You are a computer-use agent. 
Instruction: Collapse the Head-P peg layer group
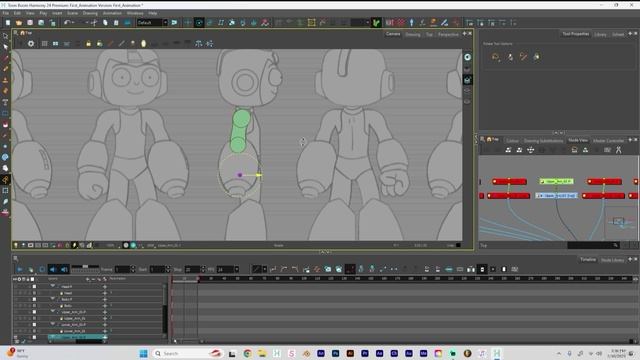[x=53, y=287]
